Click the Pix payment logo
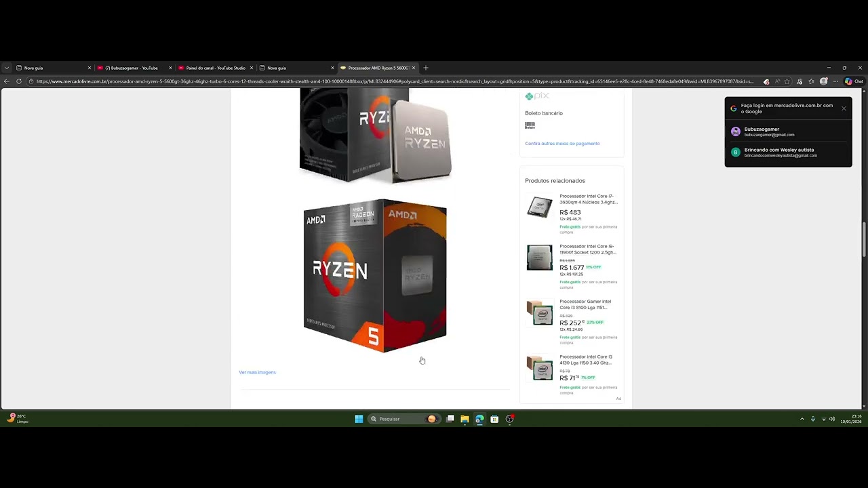Viewport: 868px width, 488px height. pos(537,96)
